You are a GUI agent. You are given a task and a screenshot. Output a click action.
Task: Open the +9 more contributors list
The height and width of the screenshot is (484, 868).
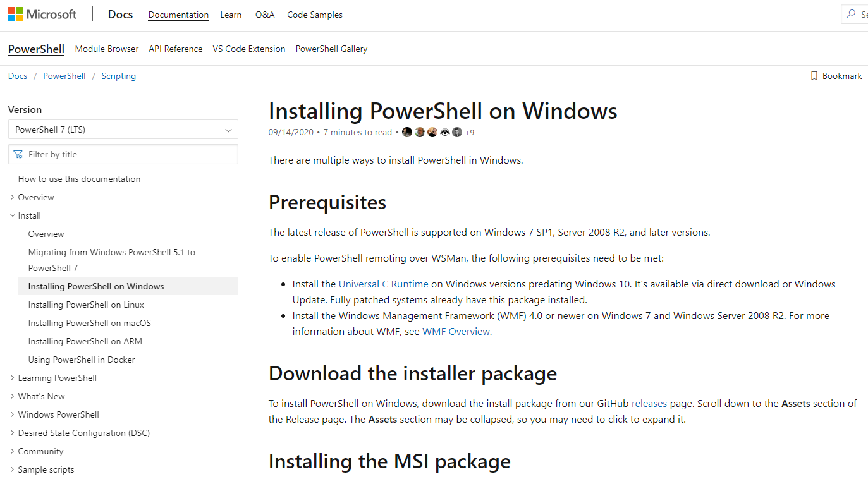(x=470, y=133)
